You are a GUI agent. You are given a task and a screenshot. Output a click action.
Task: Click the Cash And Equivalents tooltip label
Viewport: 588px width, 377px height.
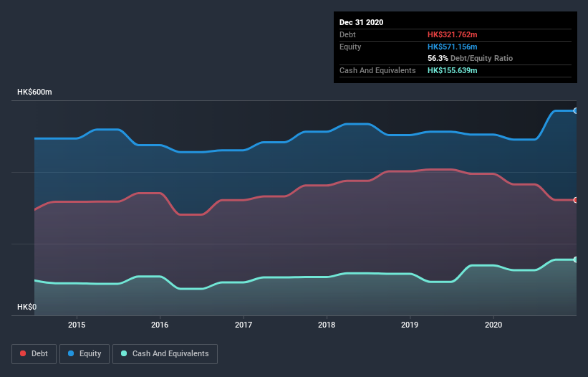click(377, 70)
